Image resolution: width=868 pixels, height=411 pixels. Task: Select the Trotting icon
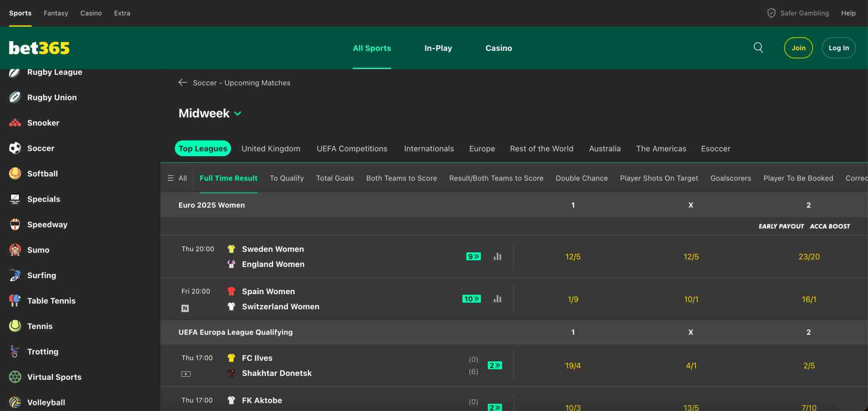coord(15,351)
